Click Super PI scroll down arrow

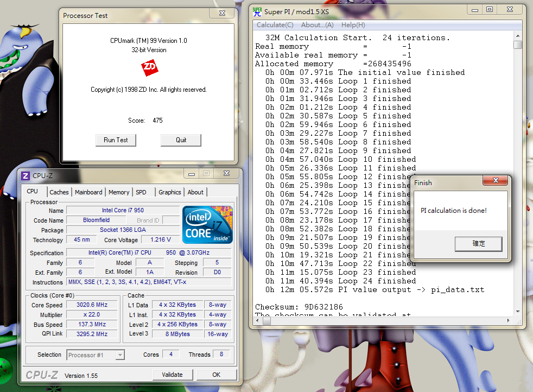(518, 312)
